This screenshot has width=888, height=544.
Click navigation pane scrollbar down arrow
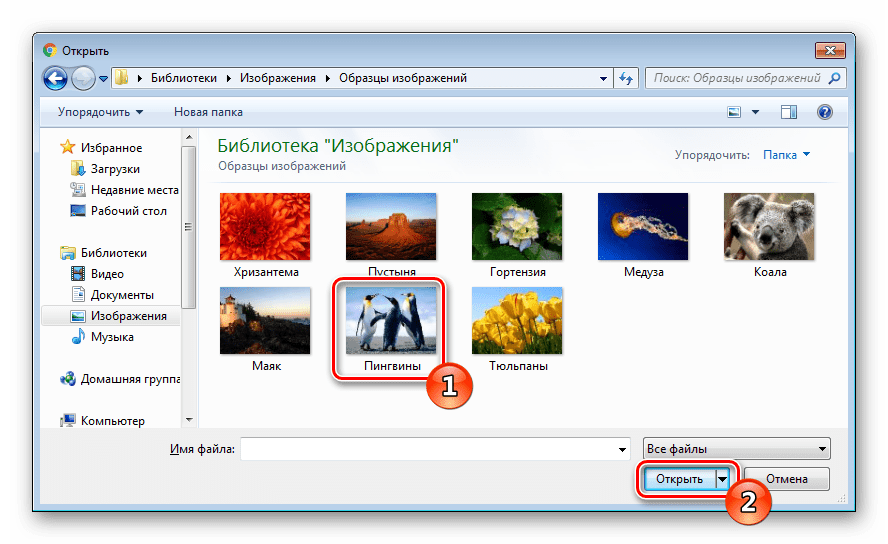pyautogui.click(x=189, y=420)
